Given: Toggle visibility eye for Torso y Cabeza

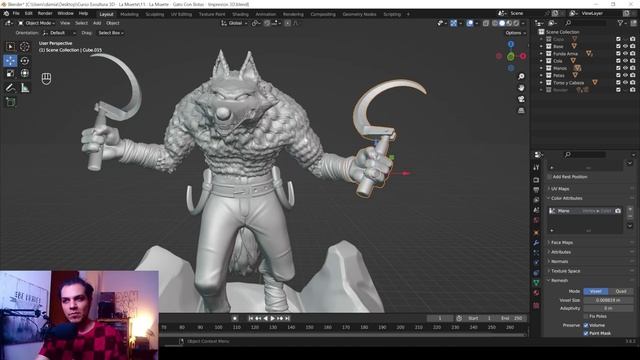Looking at the screenshot, I should pos(625,82).
